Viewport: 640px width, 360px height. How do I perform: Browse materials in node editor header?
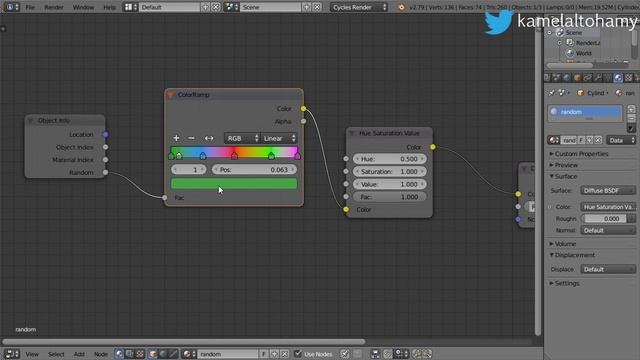(189, 354)
